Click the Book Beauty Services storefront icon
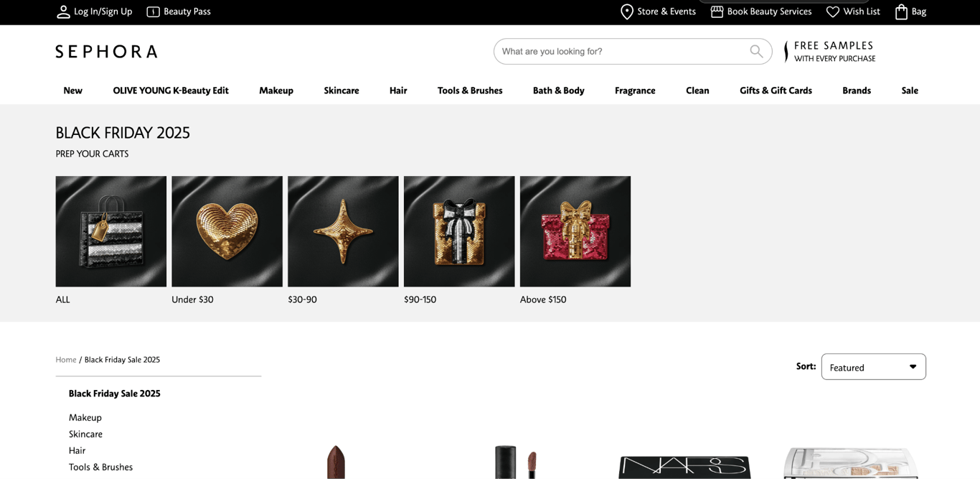The height and width of the screenshot is (479, 980). [717, 11]
